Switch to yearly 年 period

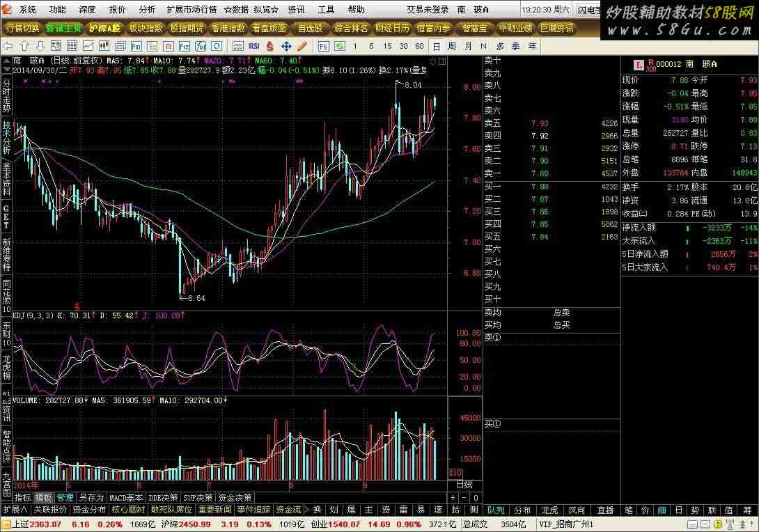point(532,47)
